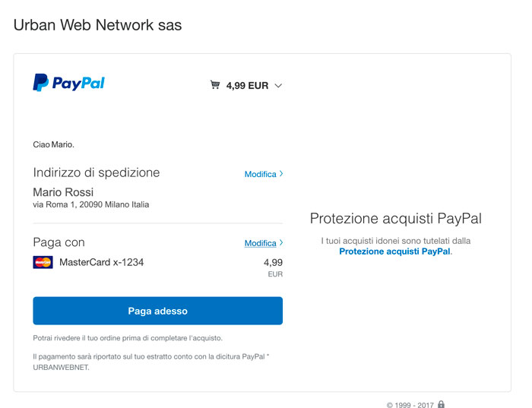Click the Paga con section title

(x=59, y=242)
